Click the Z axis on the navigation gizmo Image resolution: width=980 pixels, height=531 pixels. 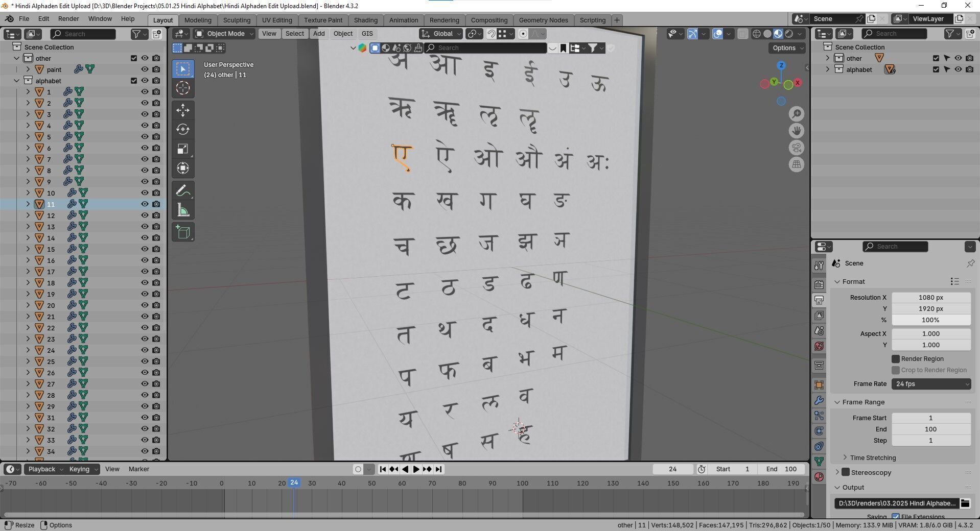781,65
